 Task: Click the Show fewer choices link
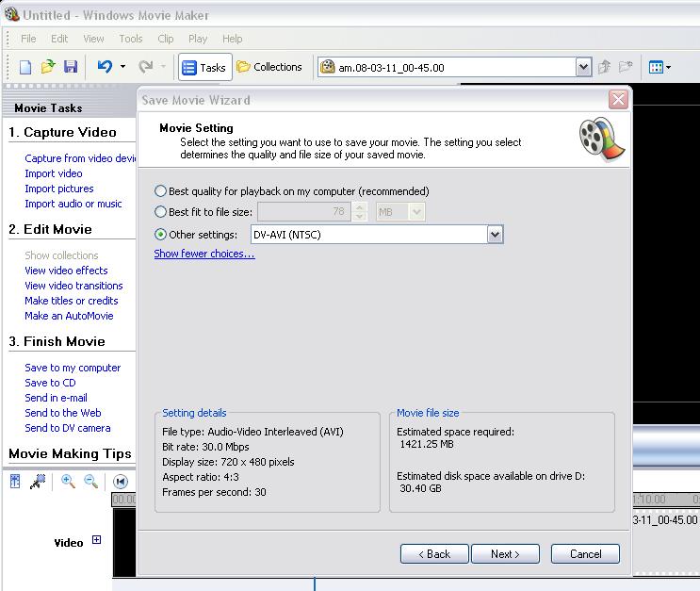click(x=204, y=254)
